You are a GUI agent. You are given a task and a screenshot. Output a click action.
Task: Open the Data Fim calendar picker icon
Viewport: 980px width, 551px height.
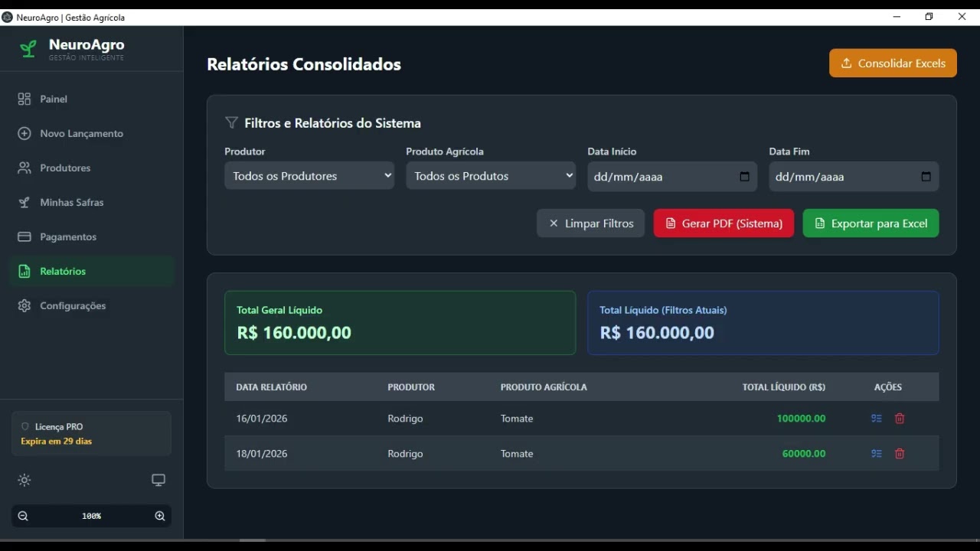(926, 177)
